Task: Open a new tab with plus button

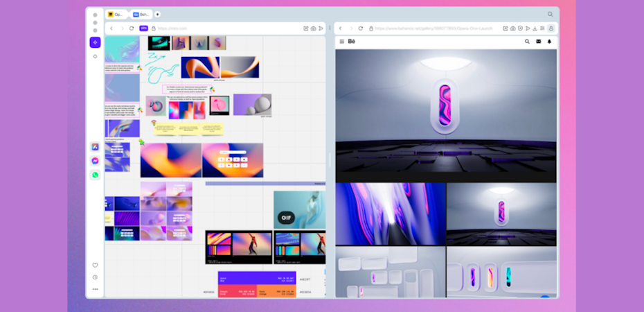Action: (x=157, y=15)
